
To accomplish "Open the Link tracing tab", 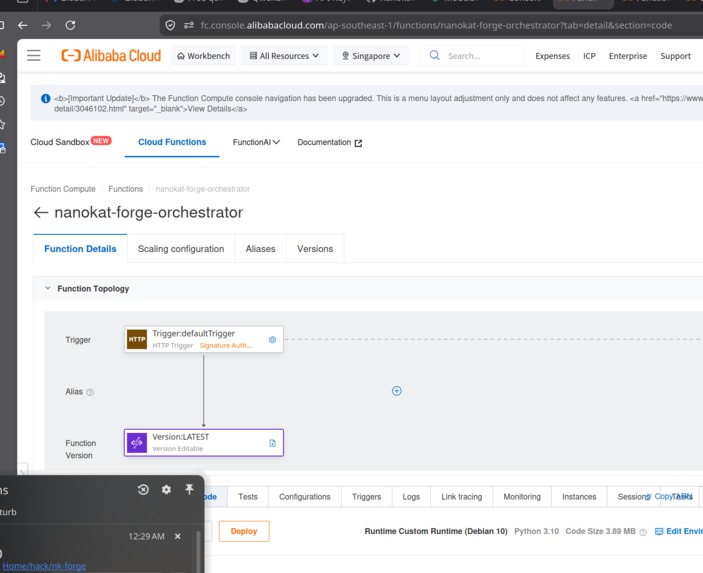I will pyautogui.click(x=461, y=497).
